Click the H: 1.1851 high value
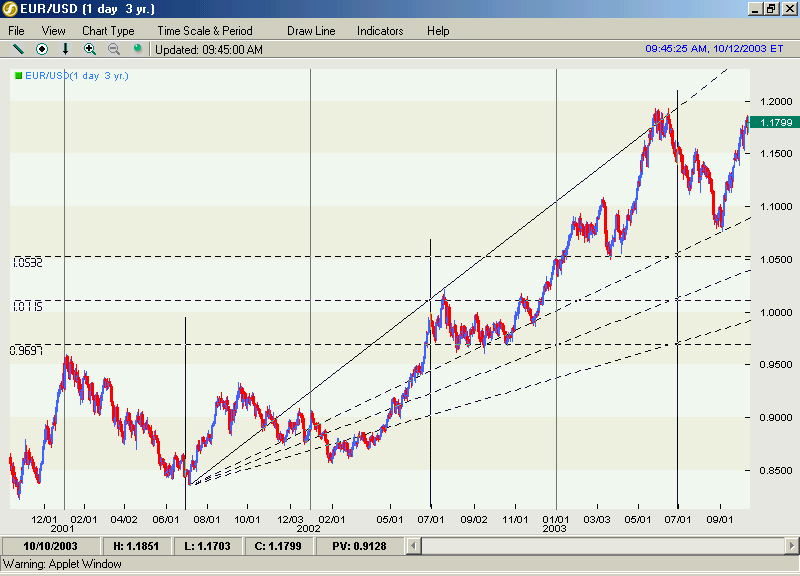Viewport: 800px width, 576px height. tap(136, 546)
